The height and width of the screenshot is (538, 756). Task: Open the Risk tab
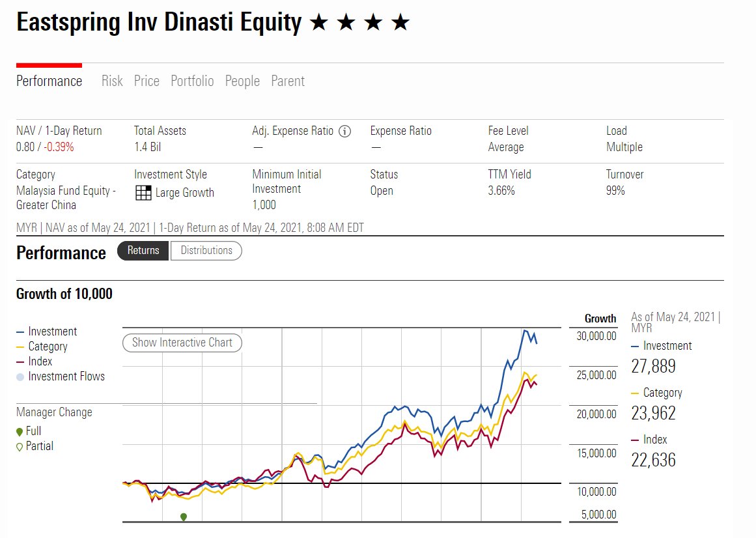(x=112, y=81)
